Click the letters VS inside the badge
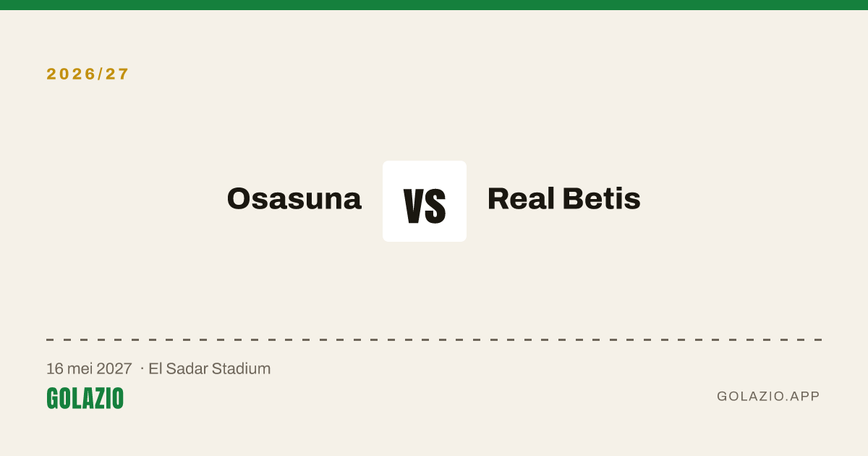 pyautogui.click(x=425, y=206)
